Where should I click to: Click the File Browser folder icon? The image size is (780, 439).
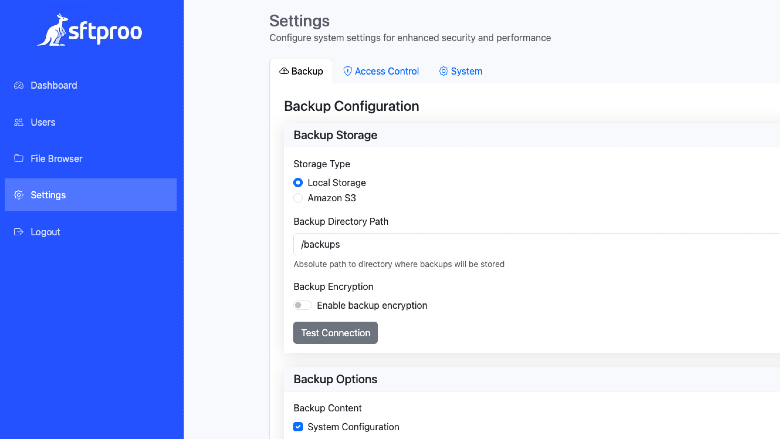pos(19,158)
